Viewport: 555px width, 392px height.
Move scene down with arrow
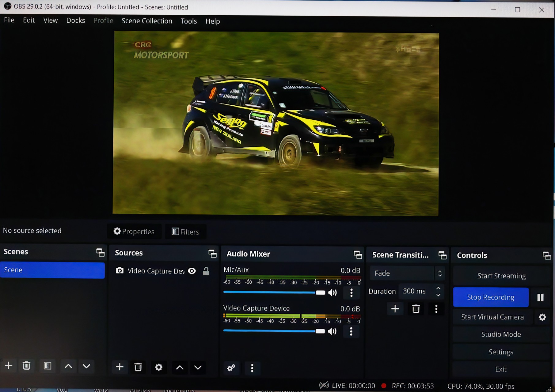pos(86,366)
